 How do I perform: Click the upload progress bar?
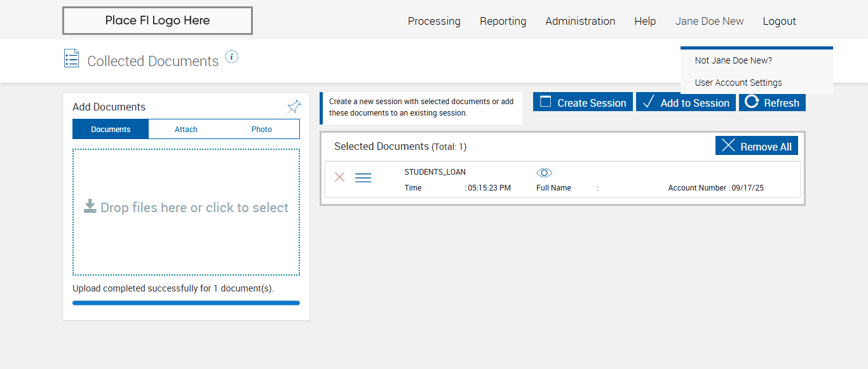point(186,303)
